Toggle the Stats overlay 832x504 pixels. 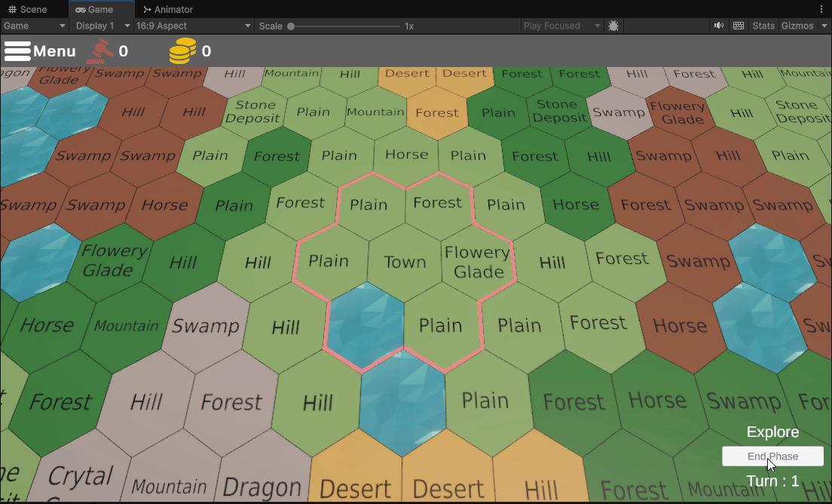763,26
